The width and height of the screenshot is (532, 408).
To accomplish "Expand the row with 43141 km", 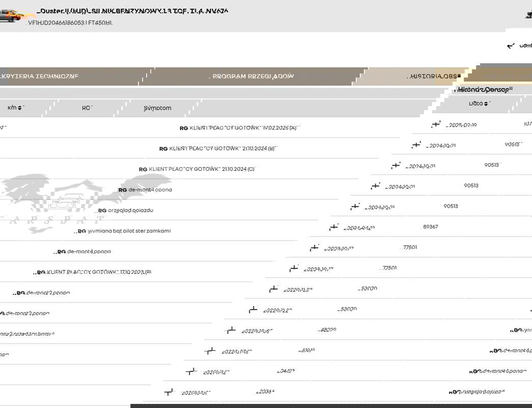I will (209, 351).
